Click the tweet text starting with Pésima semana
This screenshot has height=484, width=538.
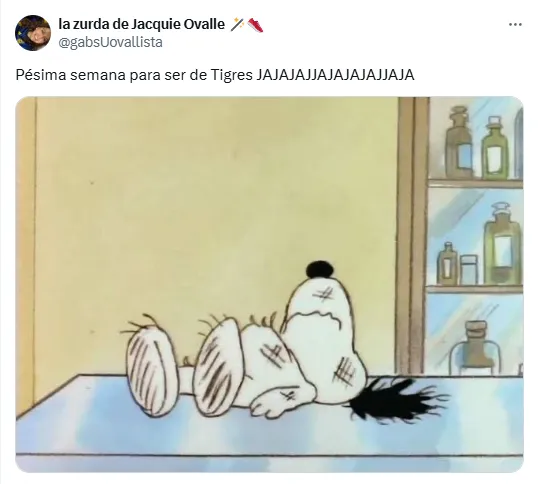215,75
